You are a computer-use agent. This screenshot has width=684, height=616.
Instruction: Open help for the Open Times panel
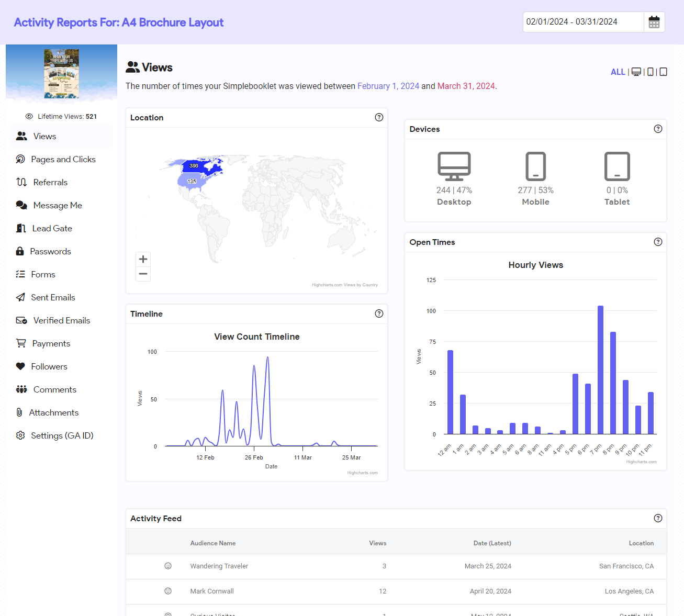tap(658, 242)
